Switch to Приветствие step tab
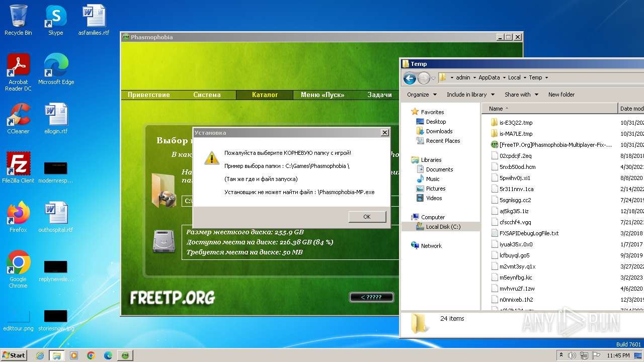 [x=148, y=95]
